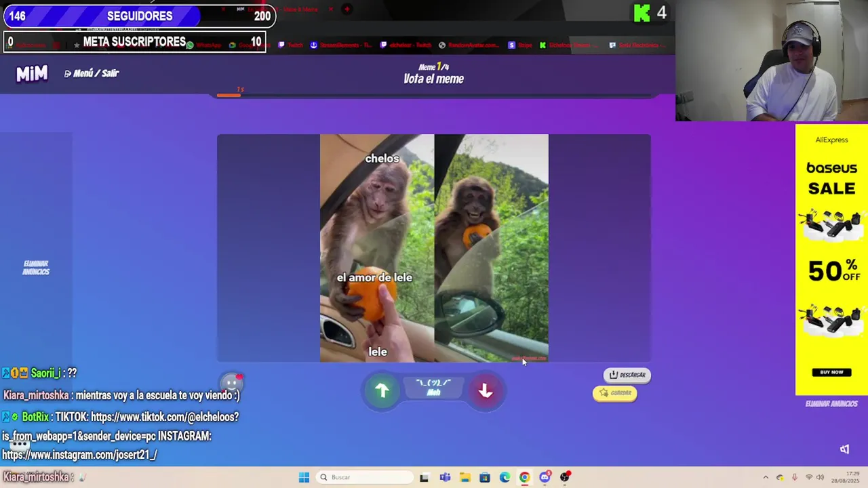Downvote the meme with the red arrow
Screen dimensions: 868x488
(485, 391)
